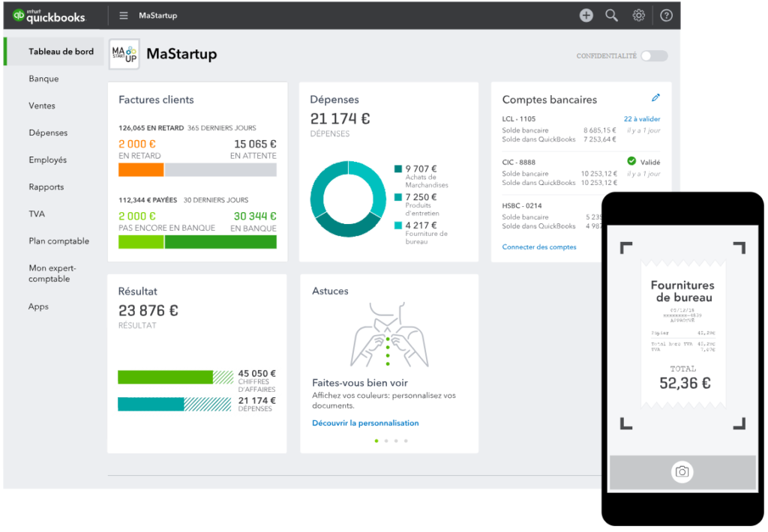Screen dimensions: 768x532
Task: Click the 22 à valider link
Action: 642,119
